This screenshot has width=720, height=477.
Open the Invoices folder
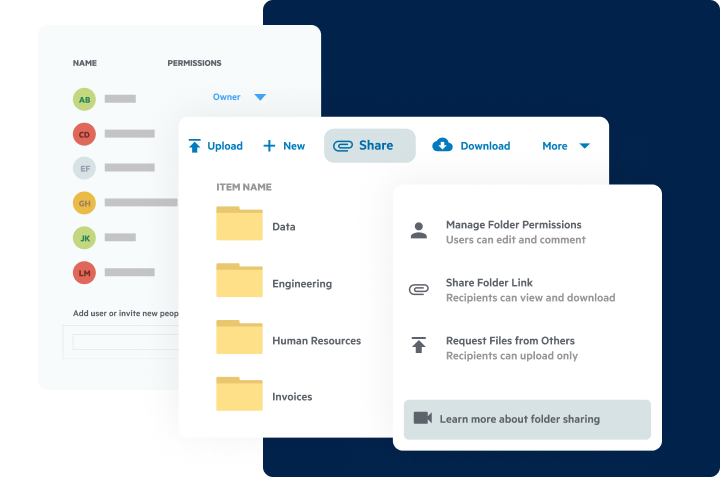click(292, 397)
